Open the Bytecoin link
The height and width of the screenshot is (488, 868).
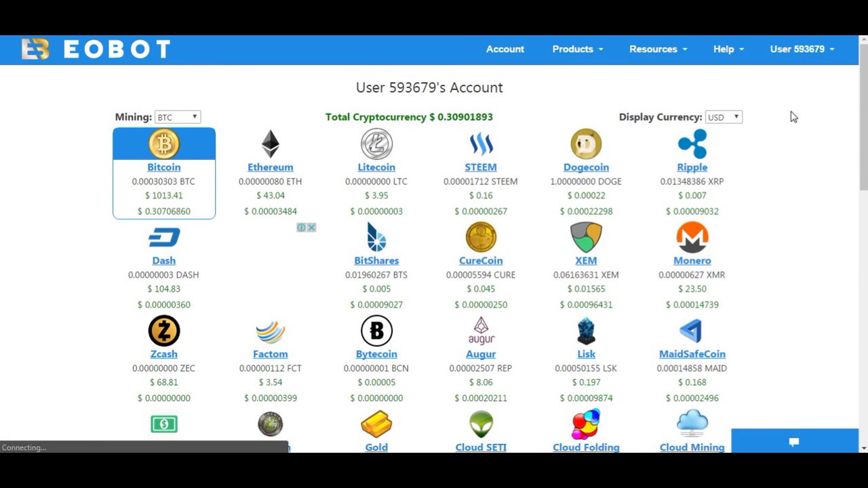coord(376,354)
